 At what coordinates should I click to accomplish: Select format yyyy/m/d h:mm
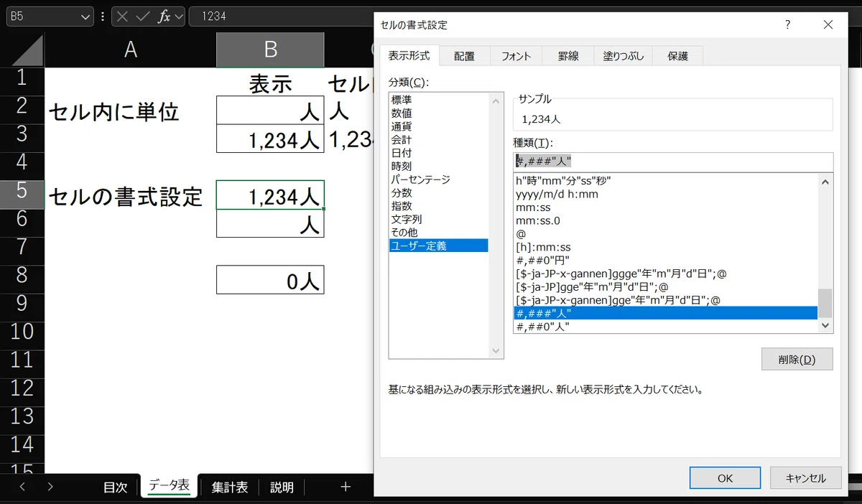pyautogui.click(x=666, y=194)
